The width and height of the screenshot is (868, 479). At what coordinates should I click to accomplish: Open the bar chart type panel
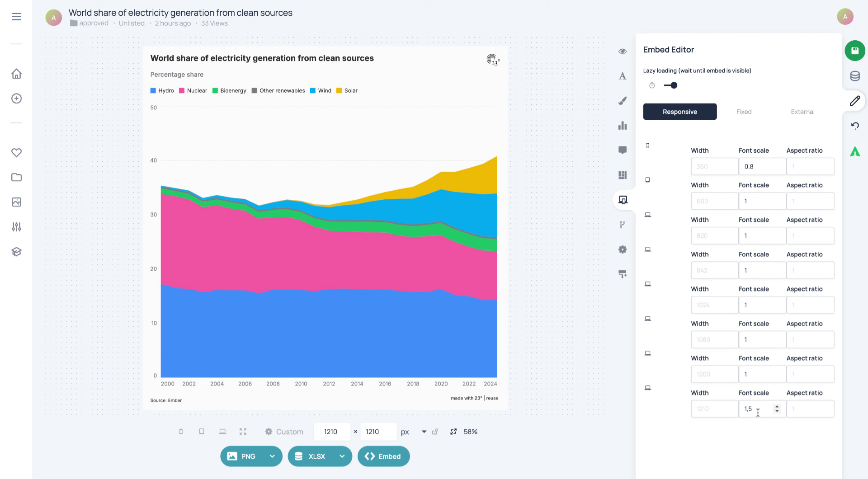623,126
